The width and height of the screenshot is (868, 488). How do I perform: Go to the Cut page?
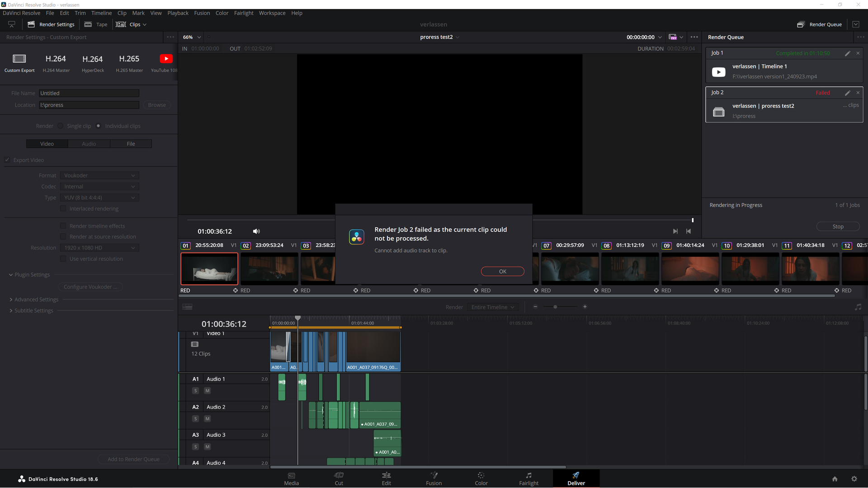[339, 479]
